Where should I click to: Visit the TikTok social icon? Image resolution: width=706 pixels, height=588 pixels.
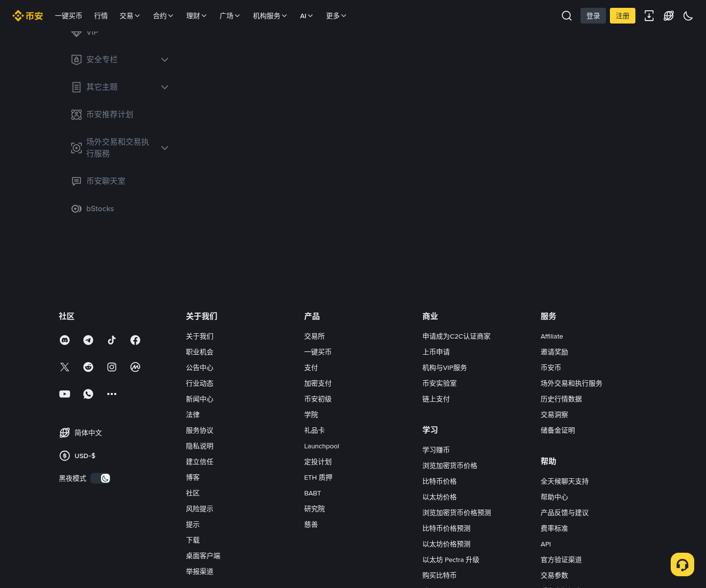[112, 340]
